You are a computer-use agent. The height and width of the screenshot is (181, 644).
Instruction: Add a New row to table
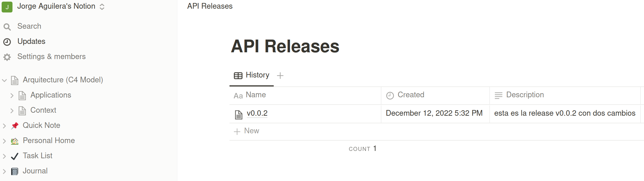[x=247, y=131]
